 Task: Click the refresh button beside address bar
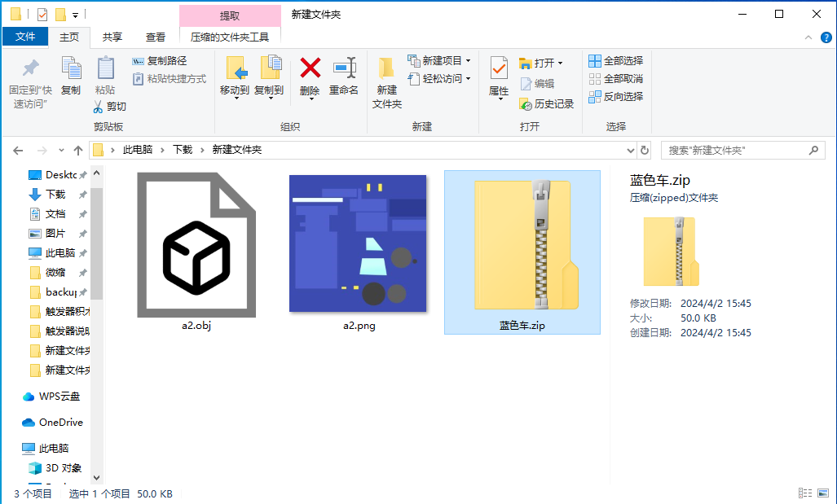click(645, 151)
